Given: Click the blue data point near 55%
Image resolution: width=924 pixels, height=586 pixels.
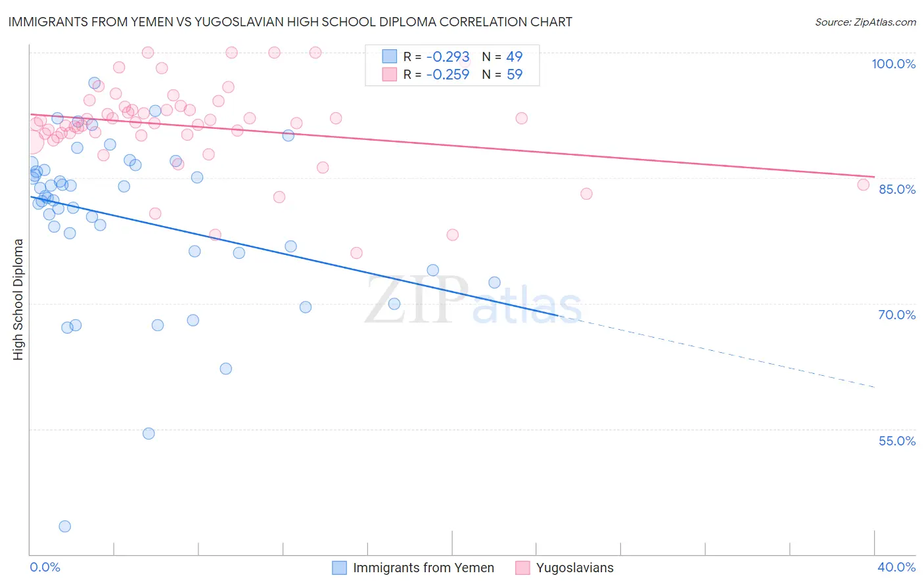Looking at the screenshot, I should (149, 434).
